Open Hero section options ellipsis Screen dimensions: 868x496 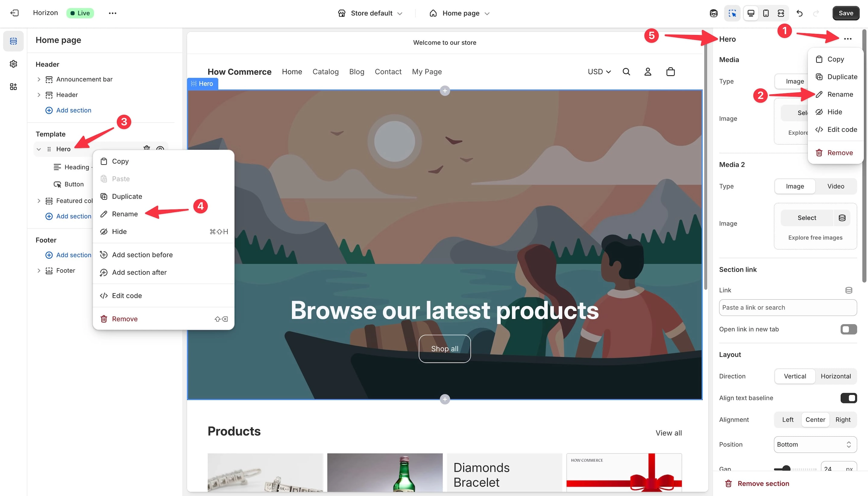848,39
